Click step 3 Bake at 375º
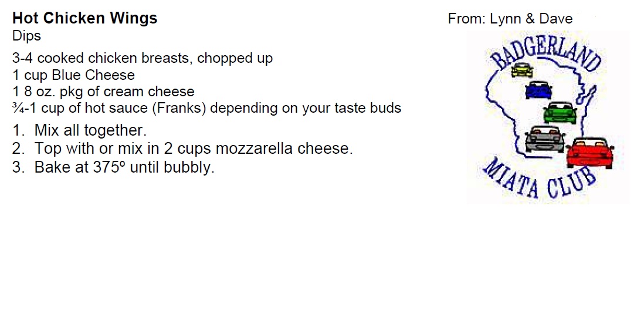Image resolution: width=644 pixels, height=317 pixels. (114, 167)
